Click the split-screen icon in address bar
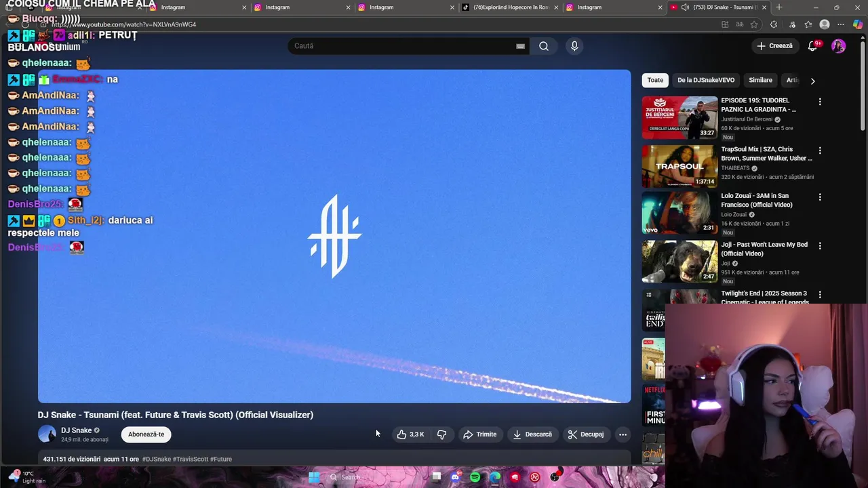 (725, 24)
